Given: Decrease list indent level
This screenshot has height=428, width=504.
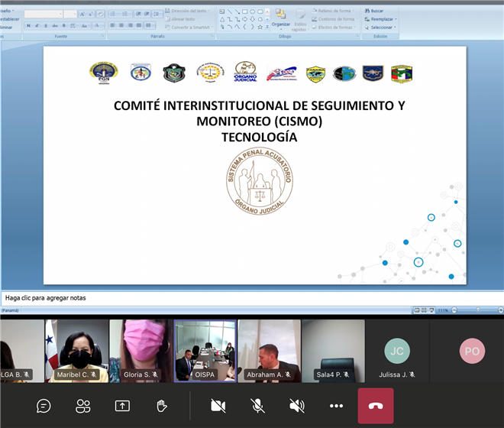Looking at the screenshot, I should 138,14.
